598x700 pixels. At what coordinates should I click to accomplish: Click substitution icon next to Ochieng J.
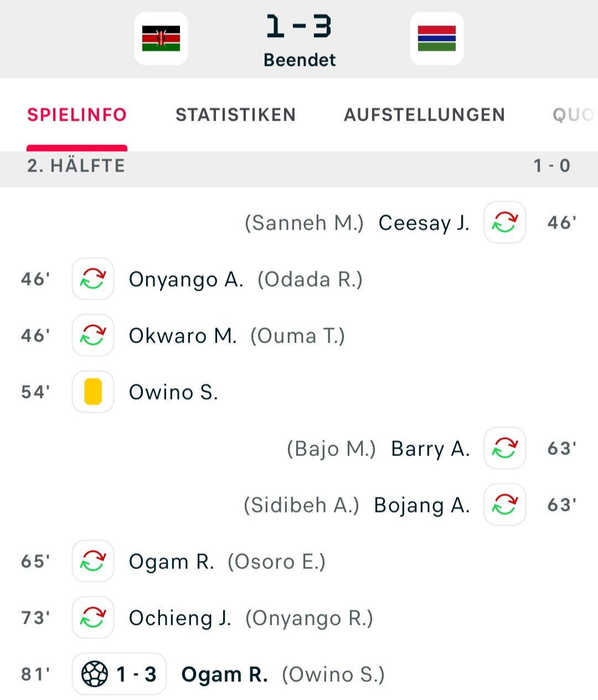tap(93, 618)
